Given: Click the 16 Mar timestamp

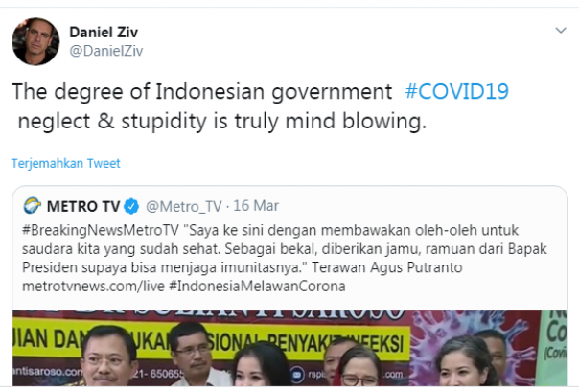Looking at the screenshot, I should [256, 206].
